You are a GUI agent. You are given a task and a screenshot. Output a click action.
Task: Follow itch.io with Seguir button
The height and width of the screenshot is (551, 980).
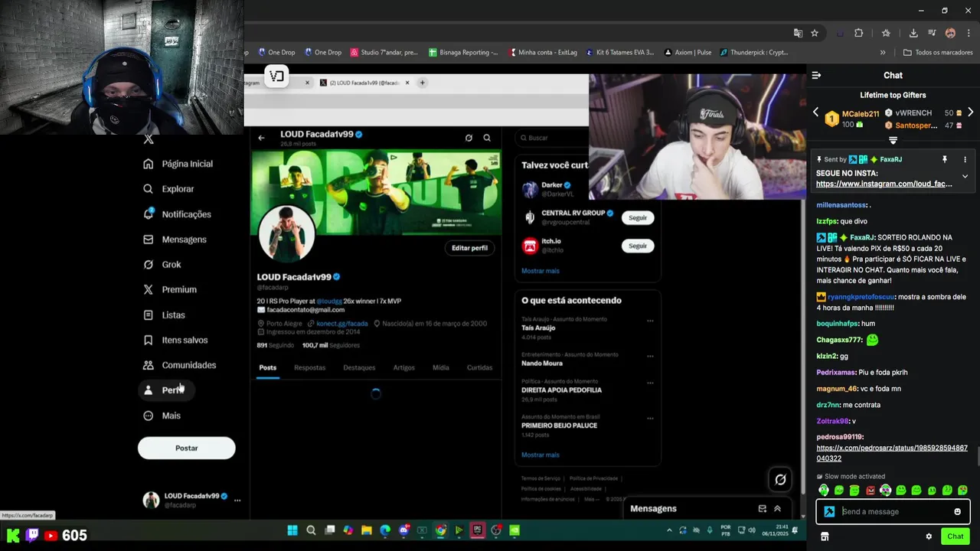click(638, 246)
